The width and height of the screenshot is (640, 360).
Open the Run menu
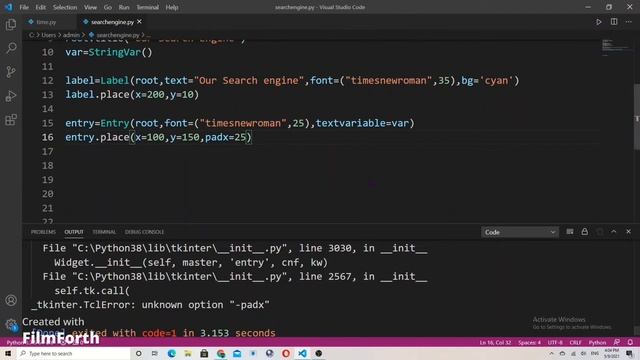click(124, 7)
